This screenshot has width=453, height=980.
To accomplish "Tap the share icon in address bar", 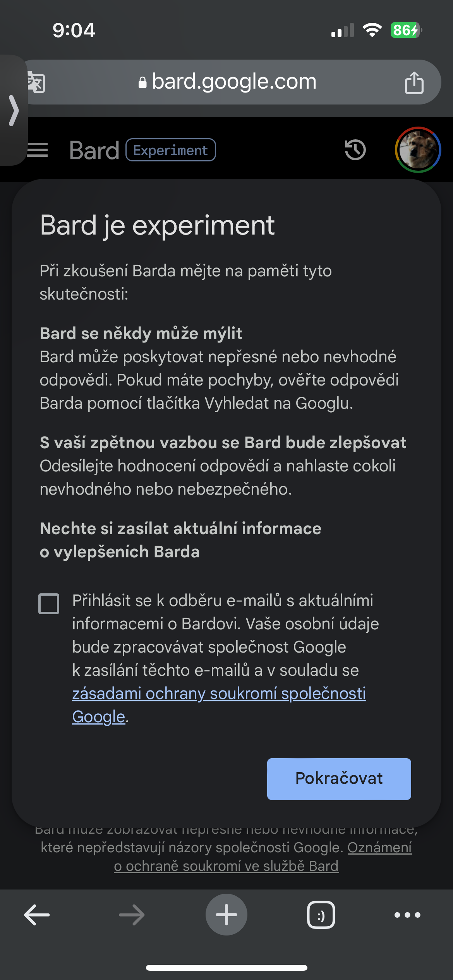I will pos(414,82).
